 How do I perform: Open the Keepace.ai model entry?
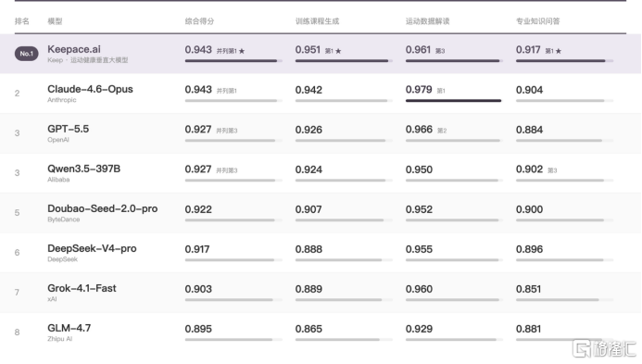point(74,49)
